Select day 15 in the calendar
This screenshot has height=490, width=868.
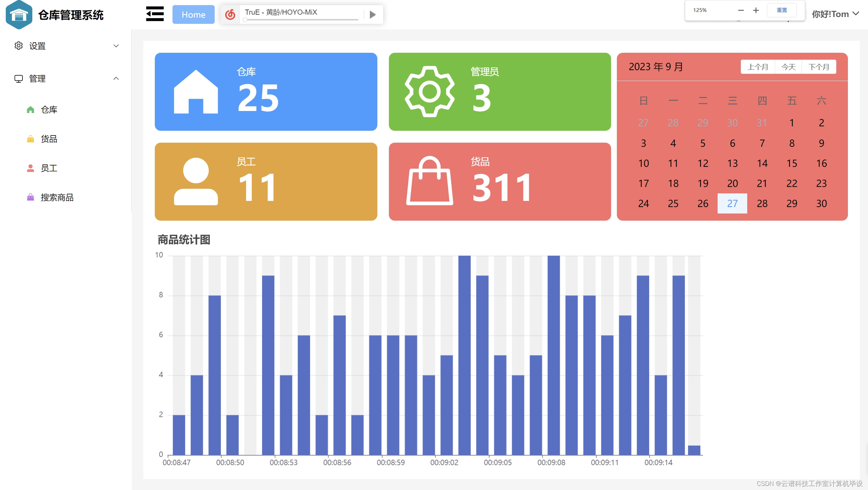pyautogui.click(x=791, y=163)
